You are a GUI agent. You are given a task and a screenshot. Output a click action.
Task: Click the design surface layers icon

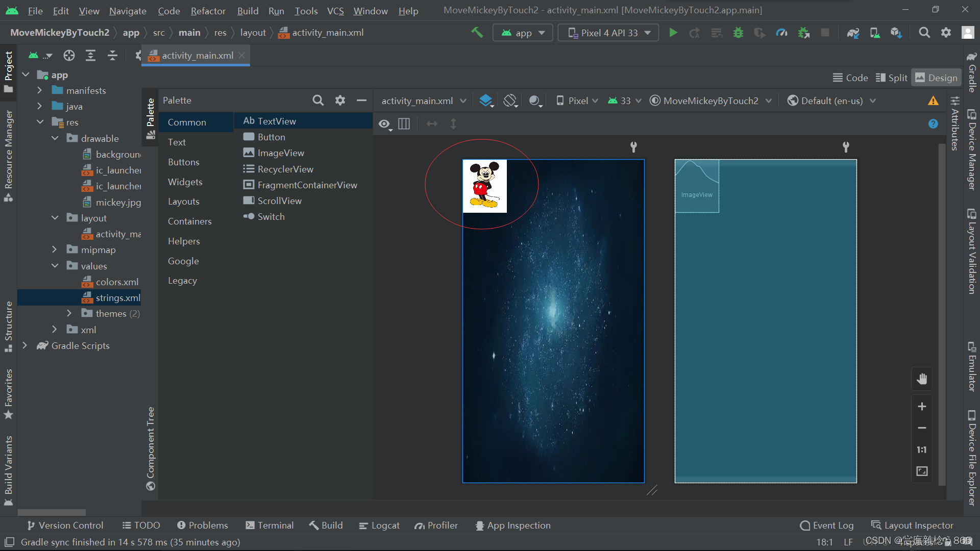pos(486,101)
